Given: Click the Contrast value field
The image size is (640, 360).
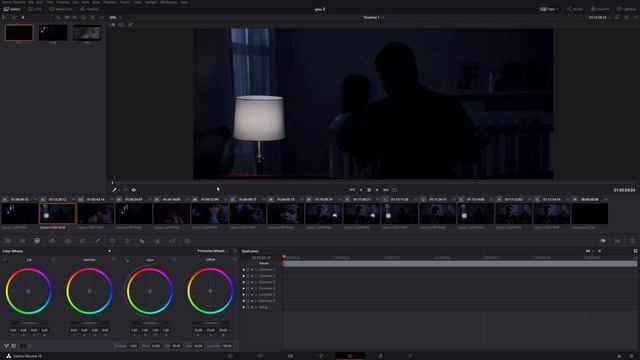Looking at the screenshot, I should coord(133,346).
